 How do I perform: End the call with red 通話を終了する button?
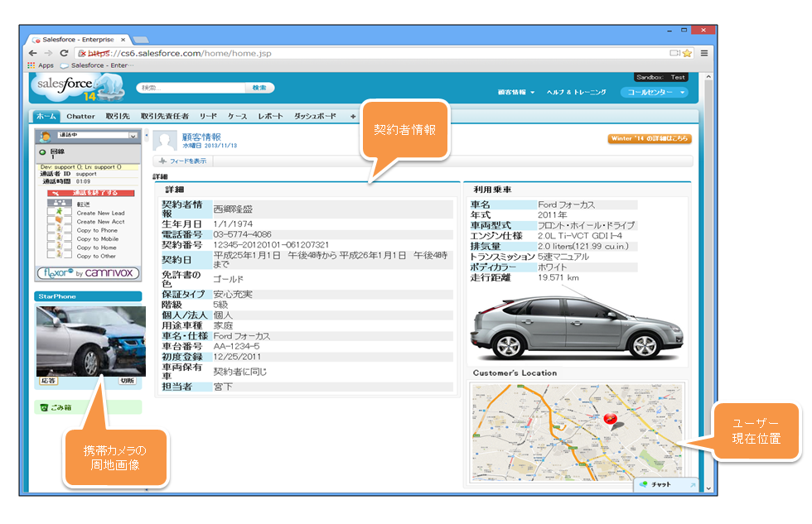point(90,193)
